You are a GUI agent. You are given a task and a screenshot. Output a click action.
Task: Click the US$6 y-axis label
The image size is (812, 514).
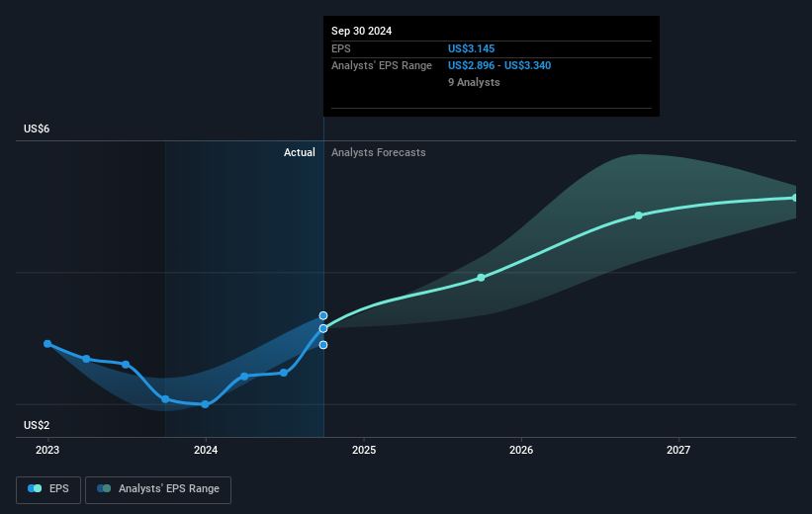(37, 128)
